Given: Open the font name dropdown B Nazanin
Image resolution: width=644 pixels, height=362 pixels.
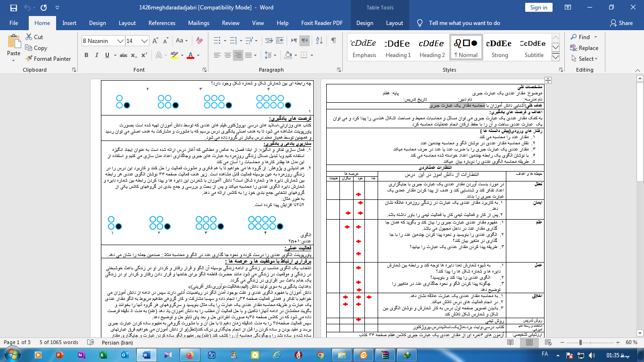Looking at the screenshot, I should coord(121,41).
